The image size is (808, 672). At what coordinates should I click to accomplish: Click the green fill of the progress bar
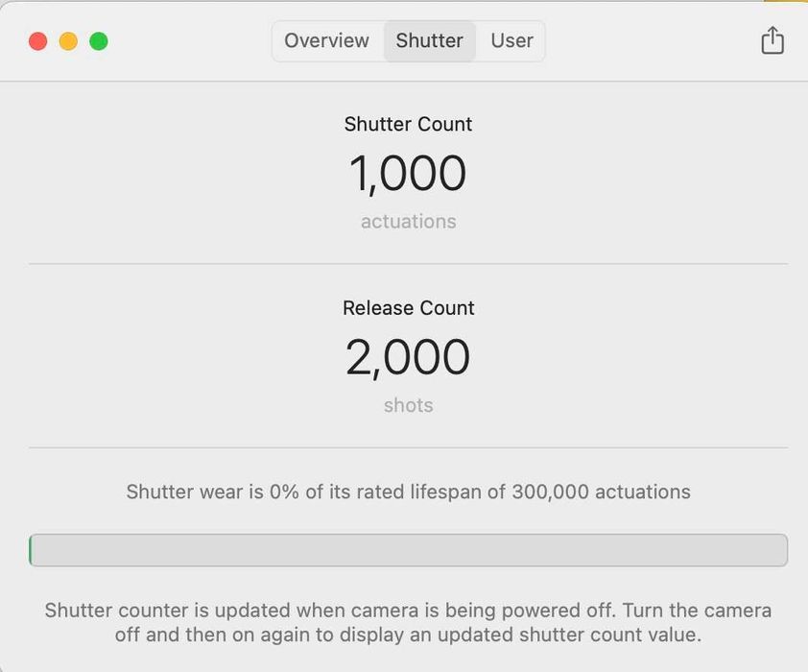coord(31,550)
